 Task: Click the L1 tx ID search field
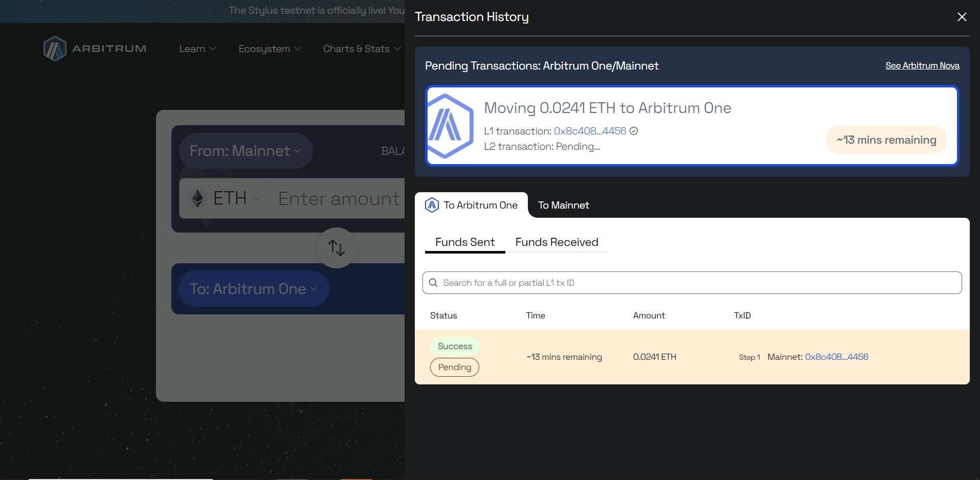point(692,283)
